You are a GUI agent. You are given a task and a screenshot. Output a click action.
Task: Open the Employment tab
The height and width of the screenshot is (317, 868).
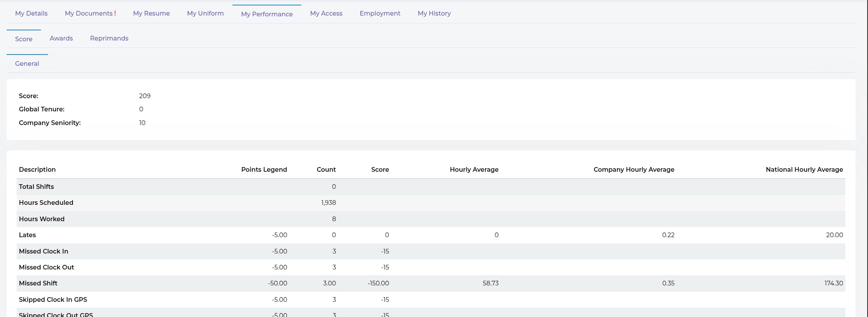380,13
